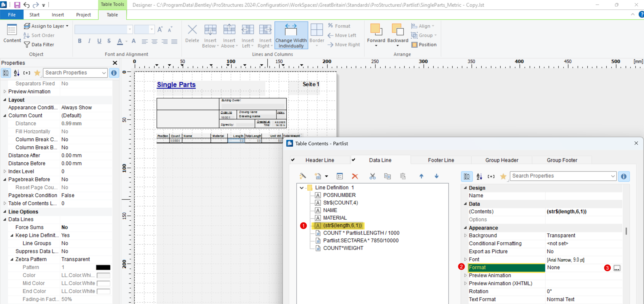Viewport: 644px width, 304px height.
Task: Click the Save icon in quick access toolbar
Action: point(17,5)
